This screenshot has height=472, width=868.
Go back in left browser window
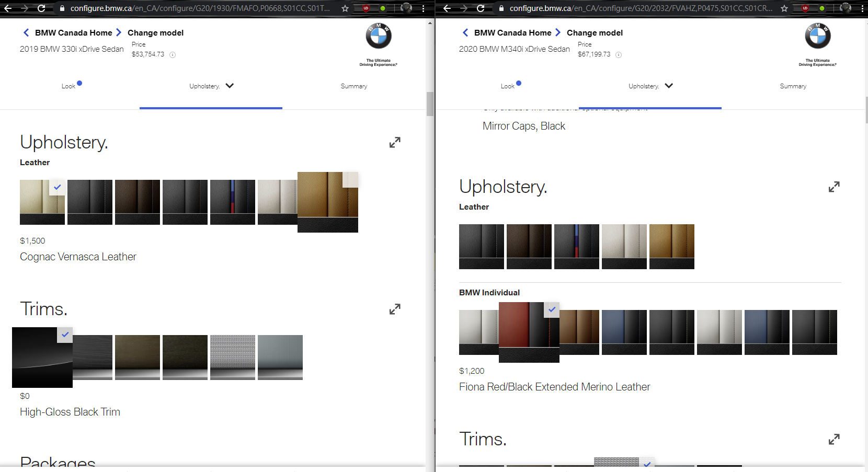[8, 8]
